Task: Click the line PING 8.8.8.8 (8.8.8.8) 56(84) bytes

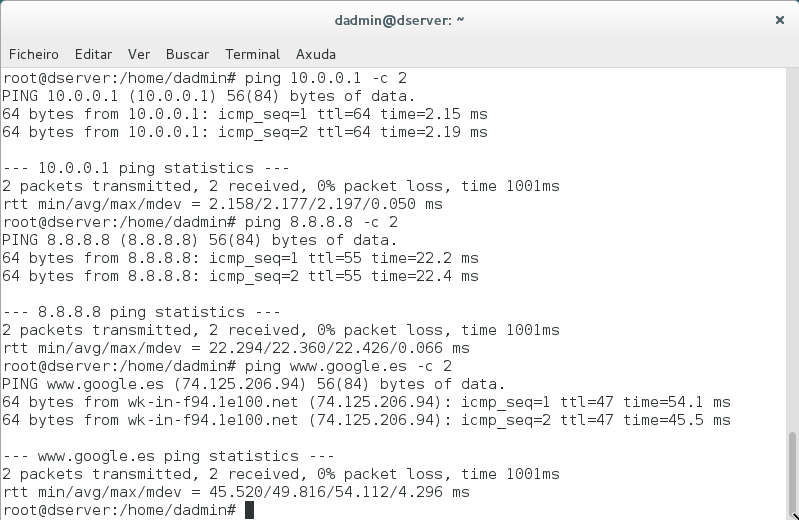Action: 199,240
